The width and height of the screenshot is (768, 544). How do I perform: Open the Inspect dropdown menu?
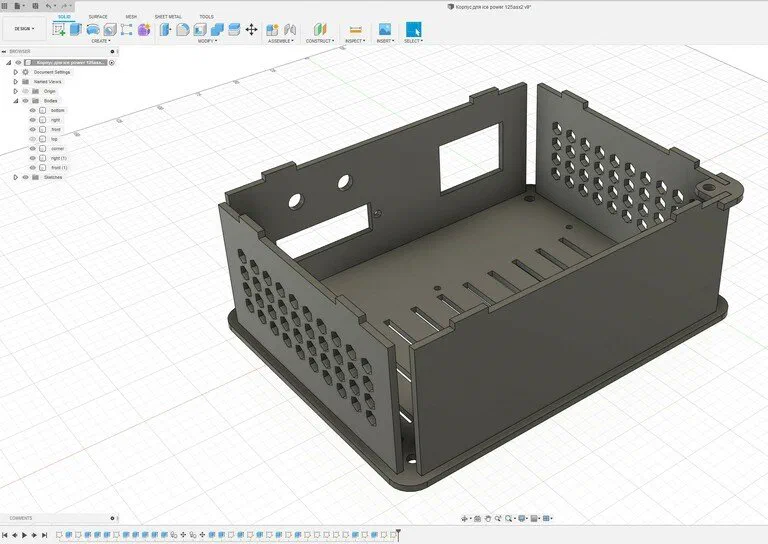click(x=355, y=41)
